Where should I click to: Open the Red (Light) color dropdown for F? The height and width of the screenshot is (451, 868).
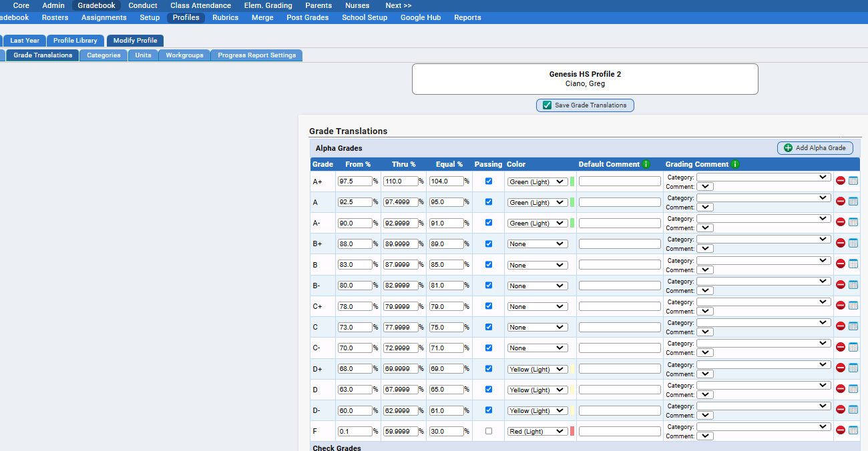537,431
